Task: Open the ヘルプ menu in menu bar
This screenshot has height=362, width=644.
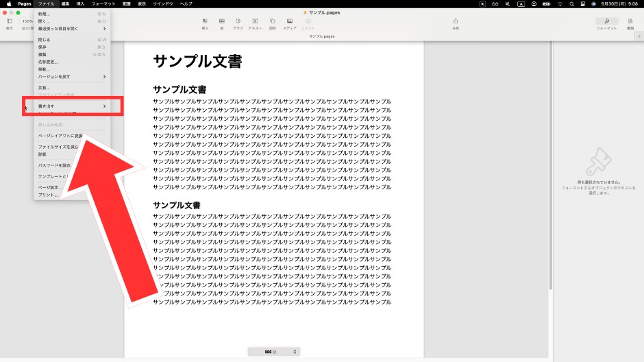Action: pyautogui.click(x=186, y=3)
